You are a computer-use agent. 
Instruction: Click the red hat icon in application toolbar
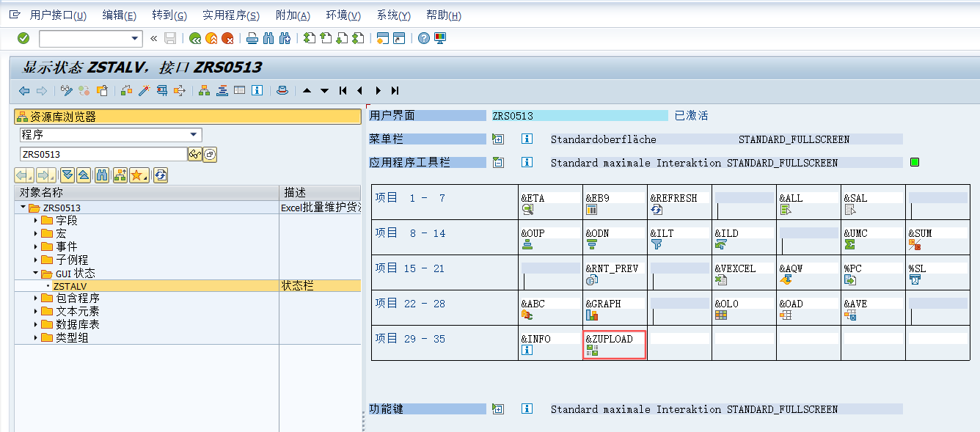(x=282, y=91)
